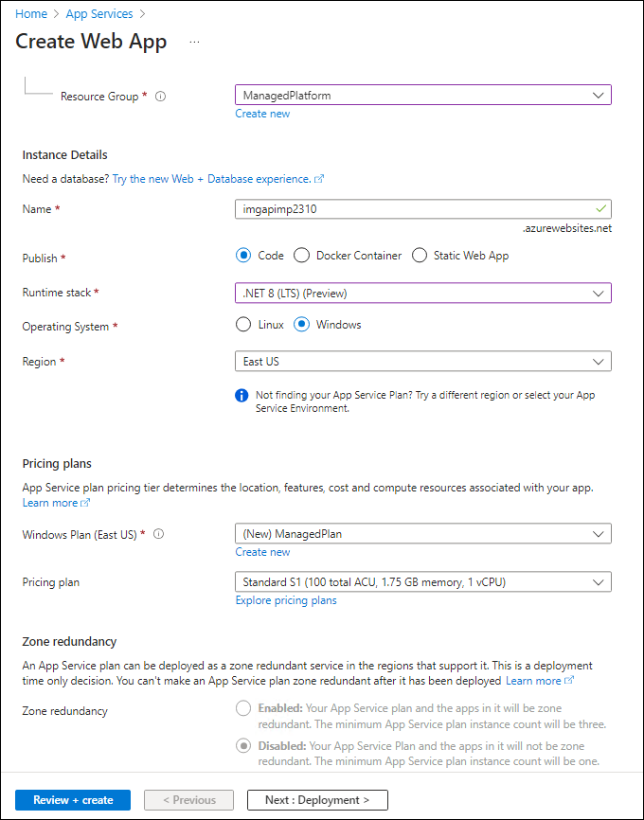Screen dimensions: 644x820
Task: Open Explore pricing plans
Action: 285,599
